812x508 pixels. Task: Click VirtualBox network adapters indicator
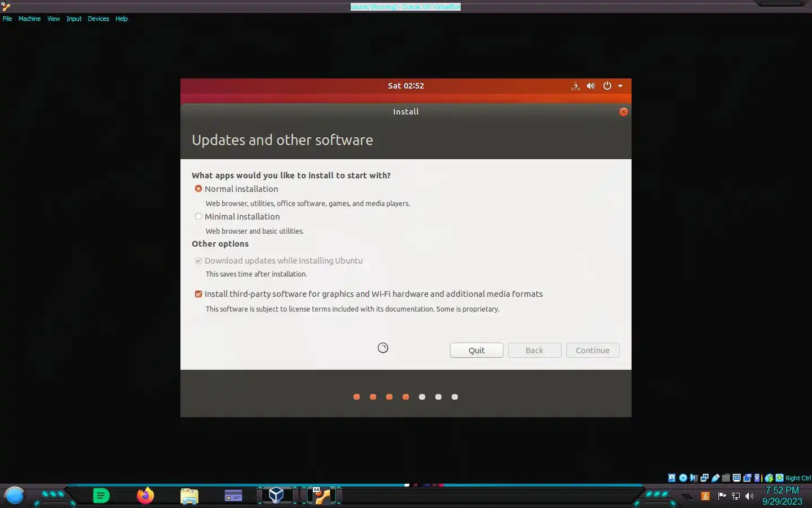pos(704,478)
